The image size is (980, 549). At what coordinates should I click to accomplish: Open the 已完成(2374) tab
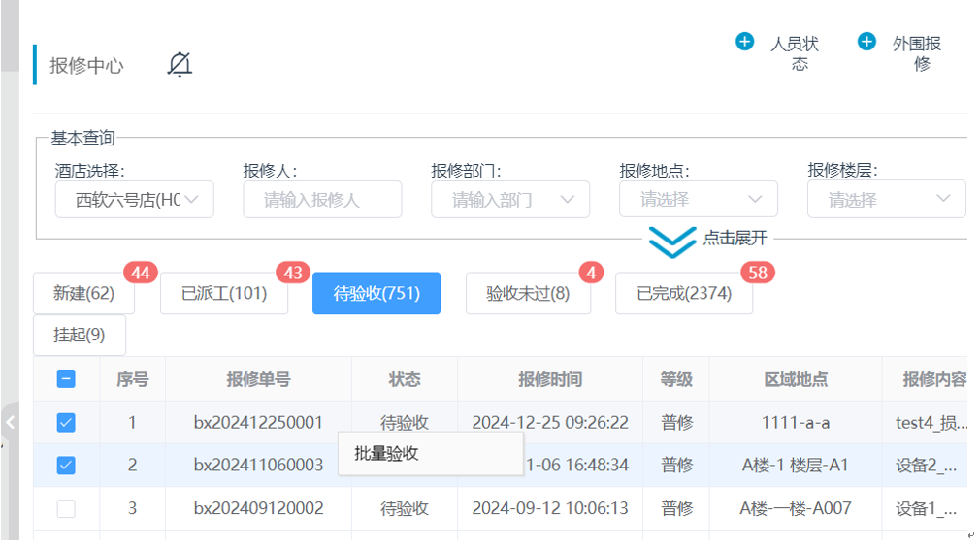(684, 294)
